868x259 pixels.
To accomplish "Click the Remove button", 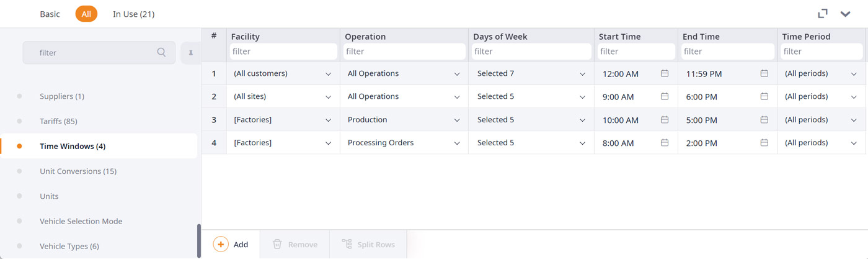I will (x=295, y=245).
